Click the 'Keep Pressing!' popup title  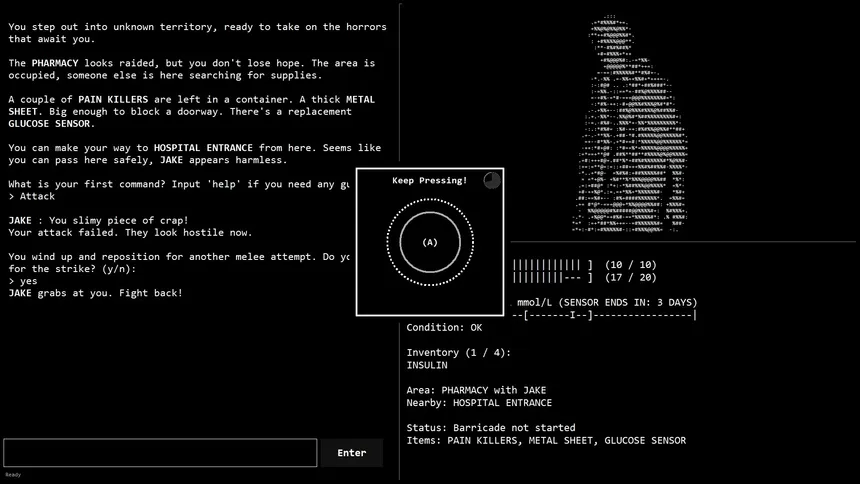coord(429,181)
